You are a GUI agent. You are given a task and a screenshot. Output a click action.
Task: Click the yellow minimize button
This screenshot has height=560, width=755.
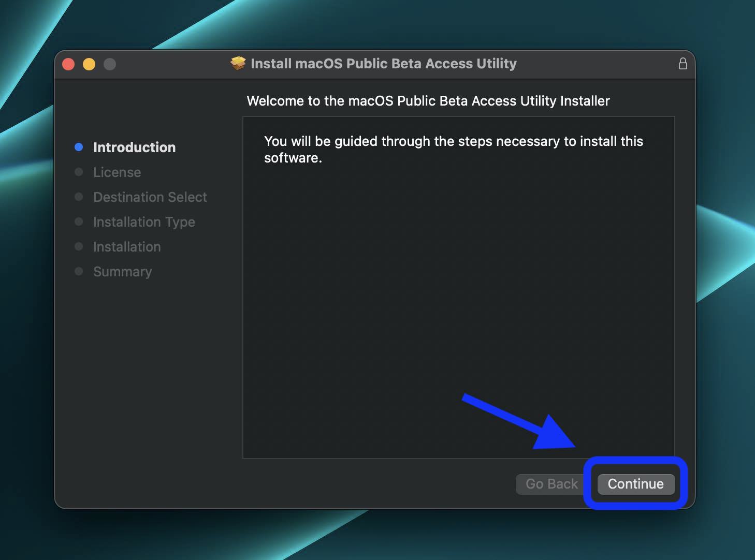89,64
